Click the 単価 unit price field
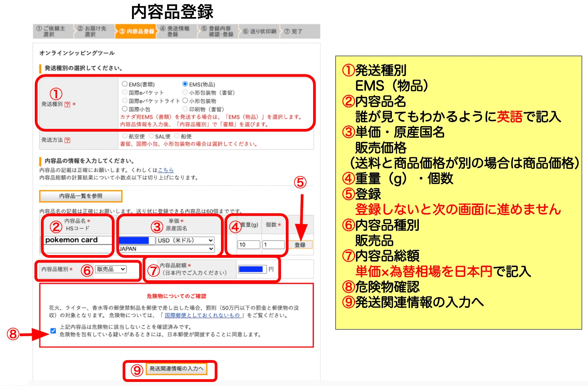 pyautogui.click(x=136, y=240)
